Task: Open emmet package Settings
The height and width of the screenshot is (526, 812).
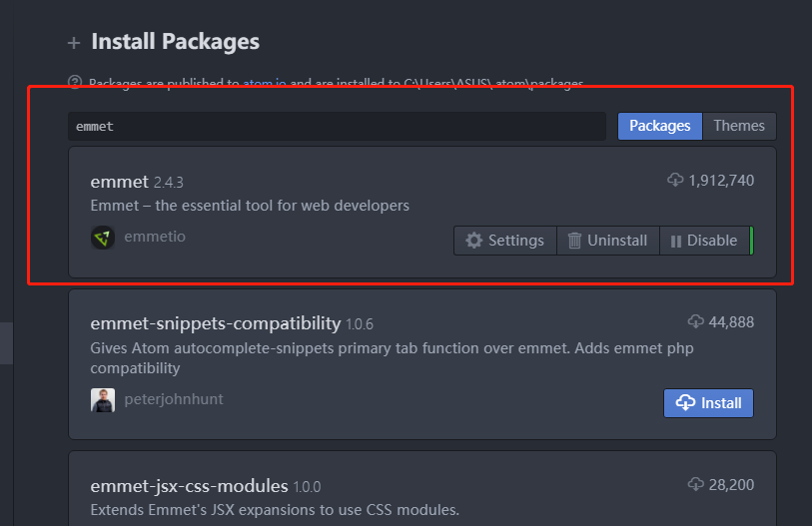Action: click(x=505, y=241)
